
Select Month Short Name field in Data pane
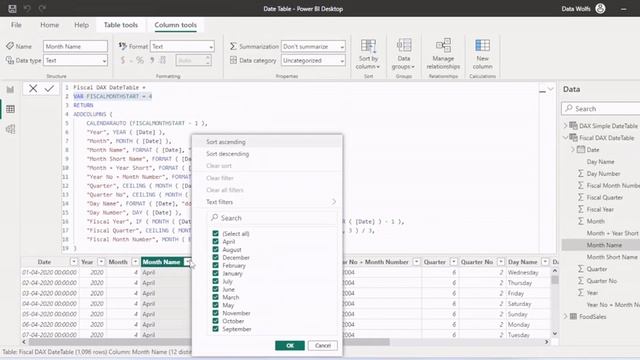612,257
